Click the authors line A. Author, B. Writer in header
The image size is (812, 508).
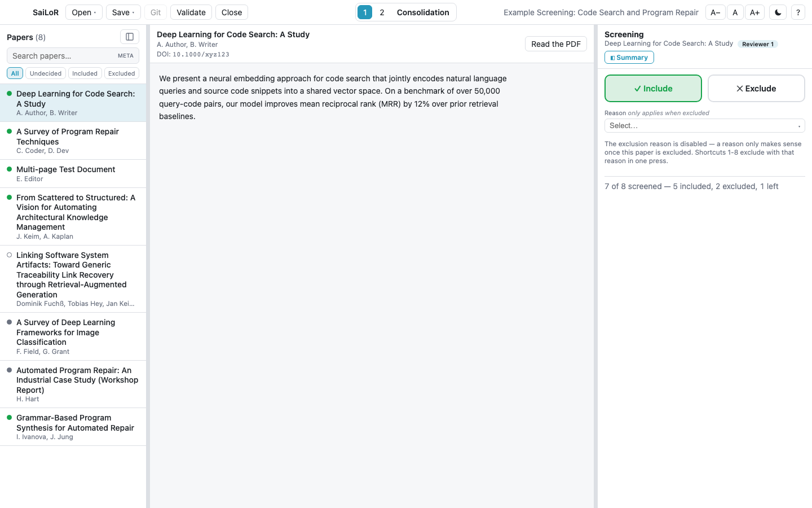(187, 45)
